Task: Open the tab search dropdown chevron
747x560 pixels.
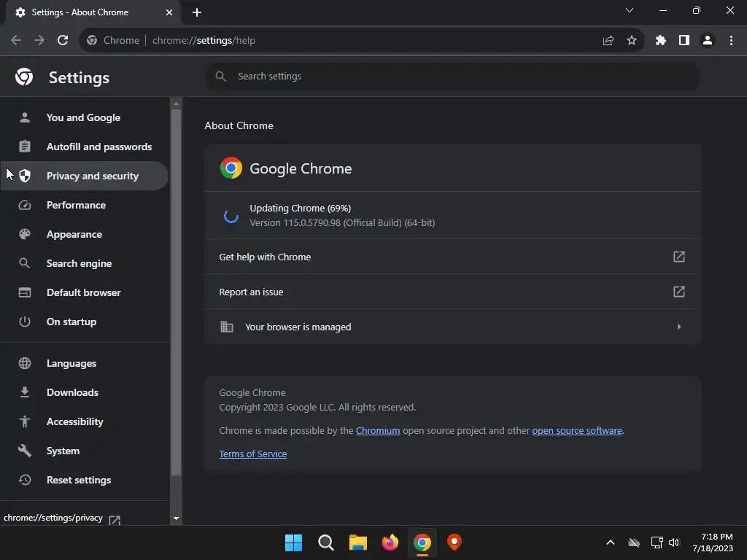Action: pyautogui.click(x=630, y=10)
